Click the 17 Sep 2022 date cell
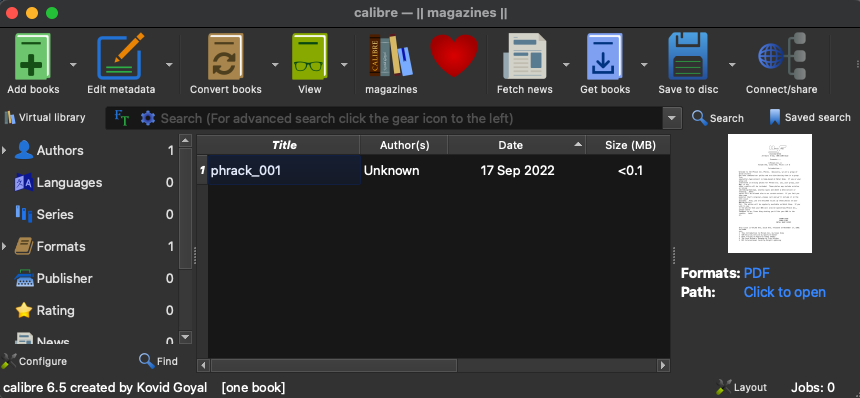 pos(517,170)
